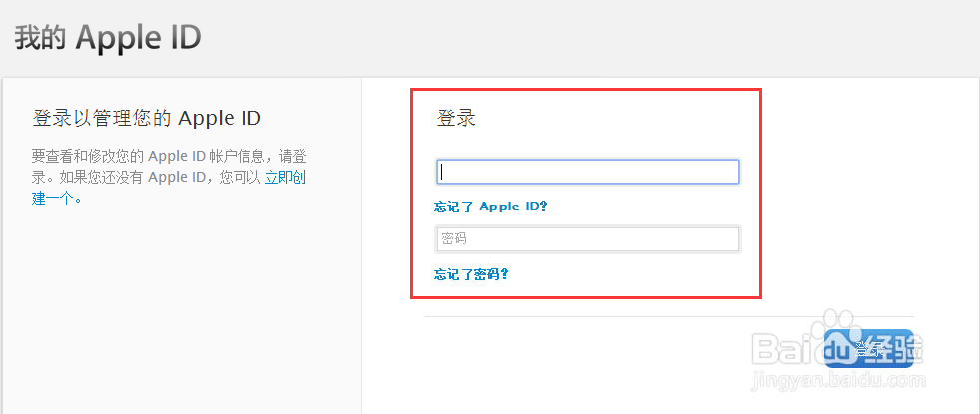The height and width of the screenshot is (414, 980).
Task: Click the 要查看和修改您的 description paragraph
Action: (x=169, y=177)
